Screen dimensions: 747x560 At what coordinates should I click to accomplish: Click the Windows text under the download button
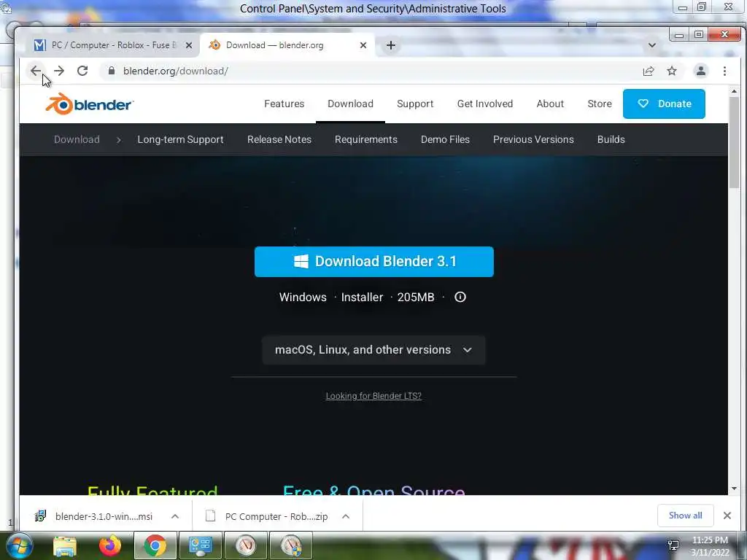303,297
